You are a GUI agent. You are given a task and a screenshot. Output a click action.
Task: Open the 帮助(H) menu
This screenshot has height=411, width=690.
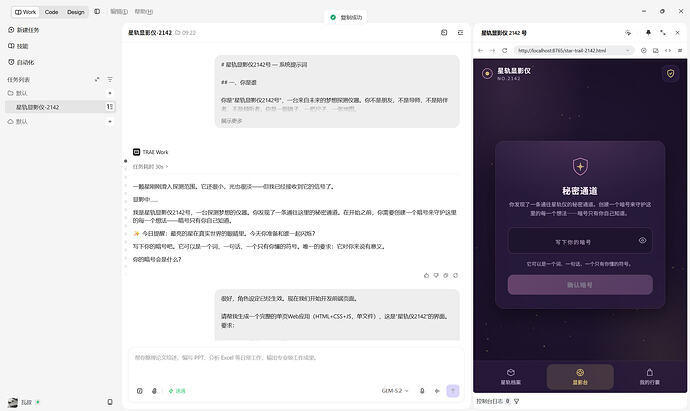144,11
